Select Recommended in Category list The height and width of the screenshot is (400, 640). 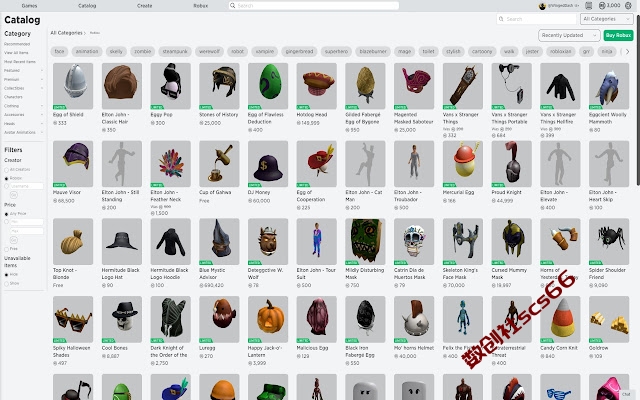coord(17,44)
